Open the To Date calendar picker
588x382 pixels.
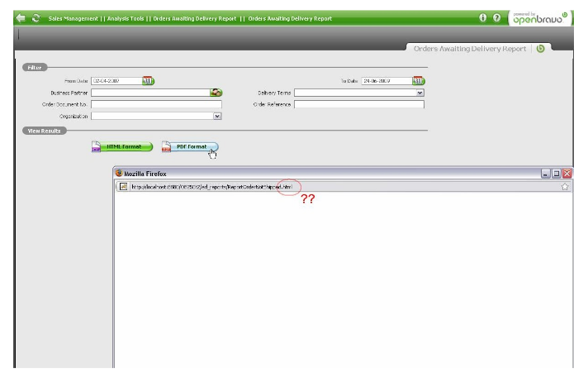(418, 81)
